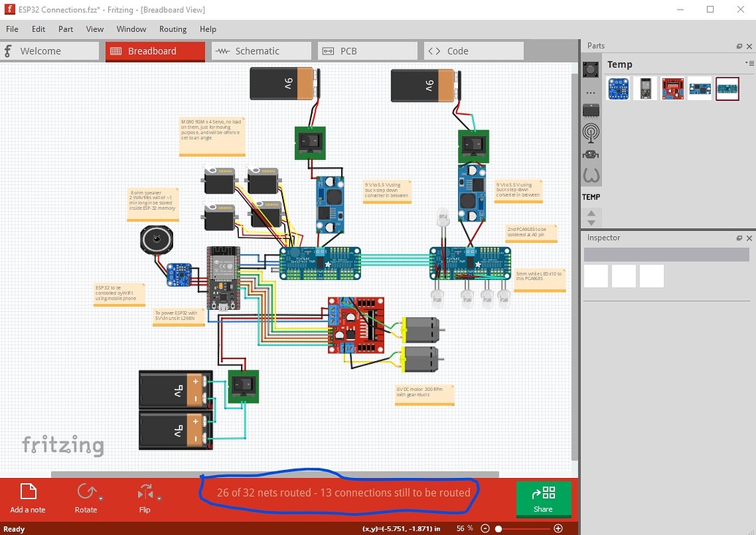Click the Rotate tool icon
Screen dimensions: 756x535
(x=86, y=492)
